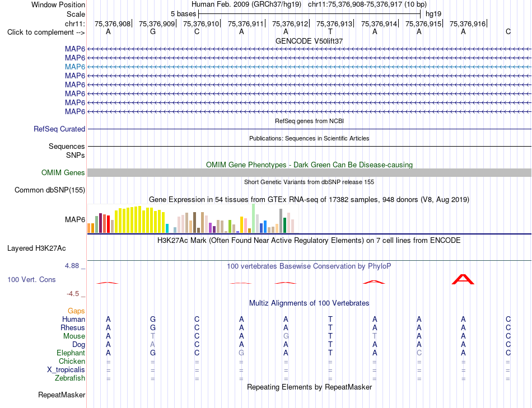
Task: Click the 'Click to complement -->' label
Action: 46,32
